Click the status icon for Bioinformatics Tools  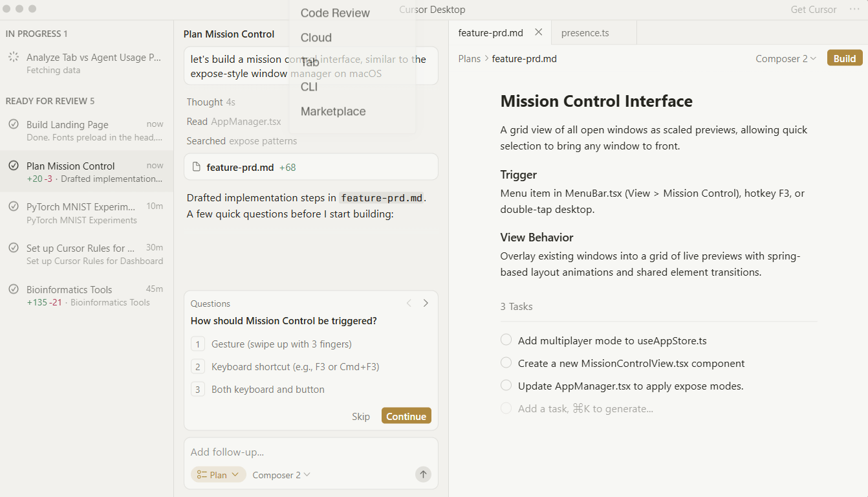14,289
